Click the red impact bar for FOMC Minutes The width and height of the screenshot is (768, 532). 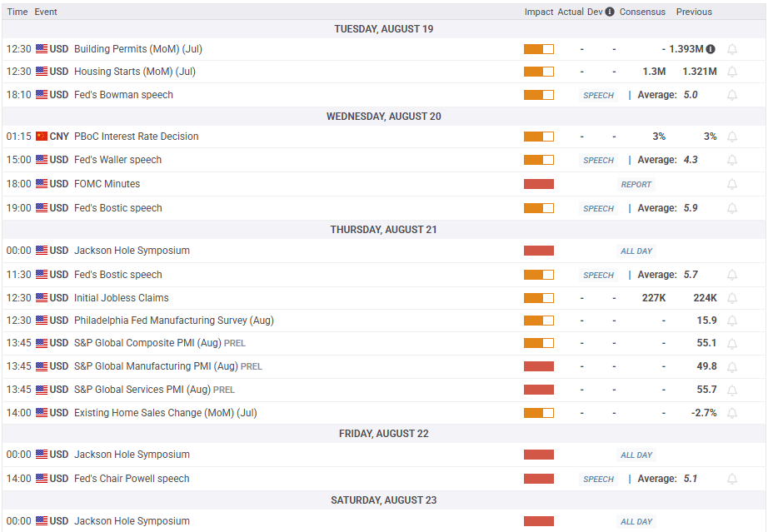pos(539,184)
